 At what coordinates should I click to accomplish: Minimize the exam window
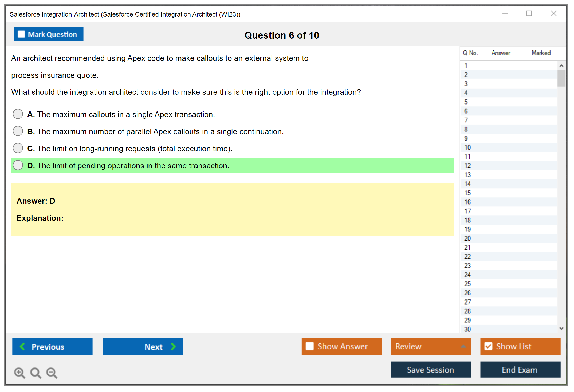pyautogui.click(x=505, y=14)
